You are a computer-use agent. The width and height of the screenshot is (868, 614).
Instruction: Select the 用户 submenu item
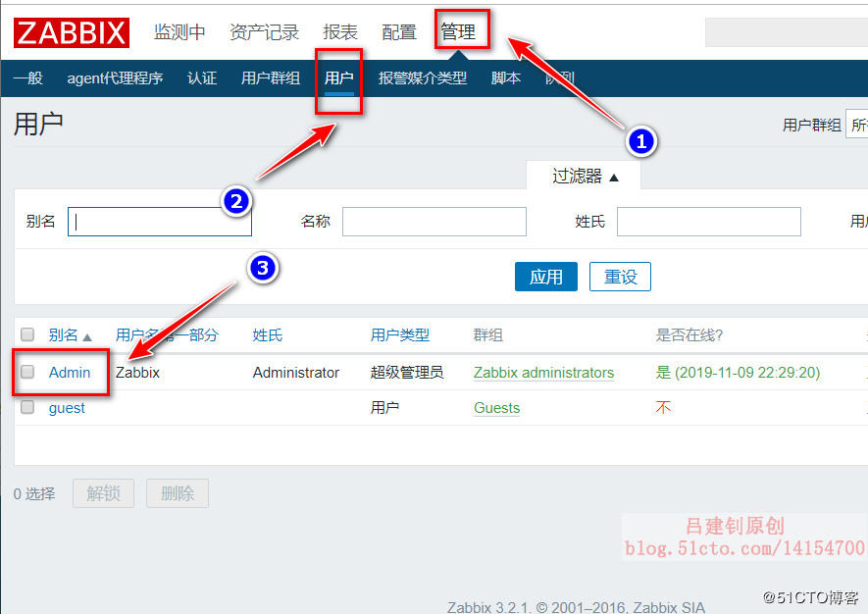point(338,78)
